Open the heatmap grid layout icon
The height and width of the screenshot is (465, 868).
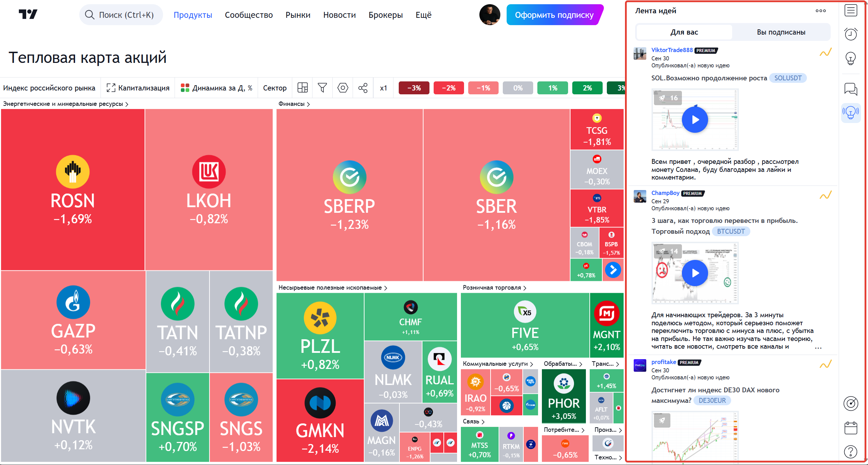coord(302,88)
